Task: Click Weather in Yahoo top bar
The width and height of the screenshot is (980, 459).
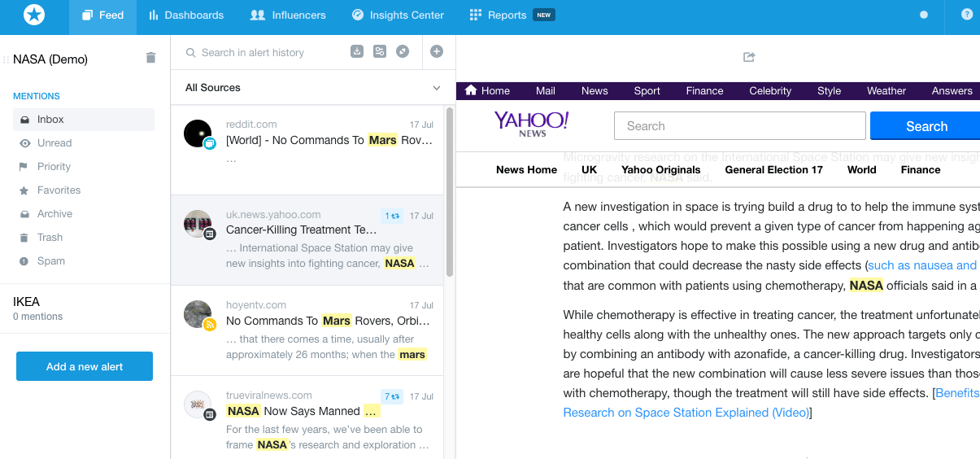Action: coord(886,91)
